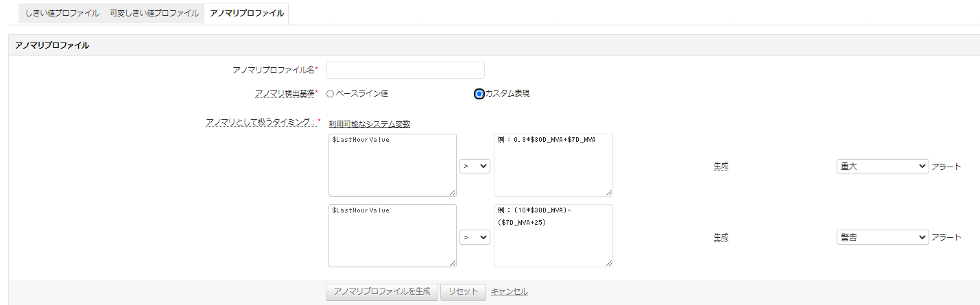Select the アノマリプロファイル tab
This screenshot has height=305, width=980.
[246, 13]
